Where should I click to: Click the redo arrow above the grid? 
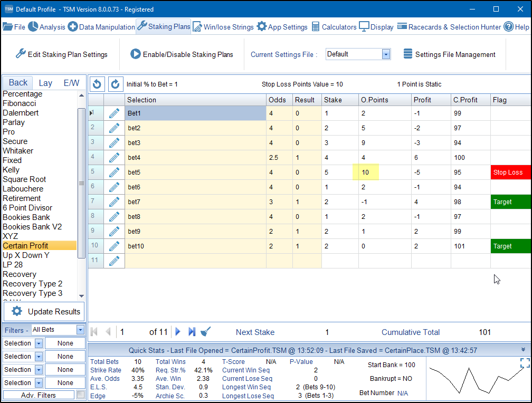click(x=115, y=84)
